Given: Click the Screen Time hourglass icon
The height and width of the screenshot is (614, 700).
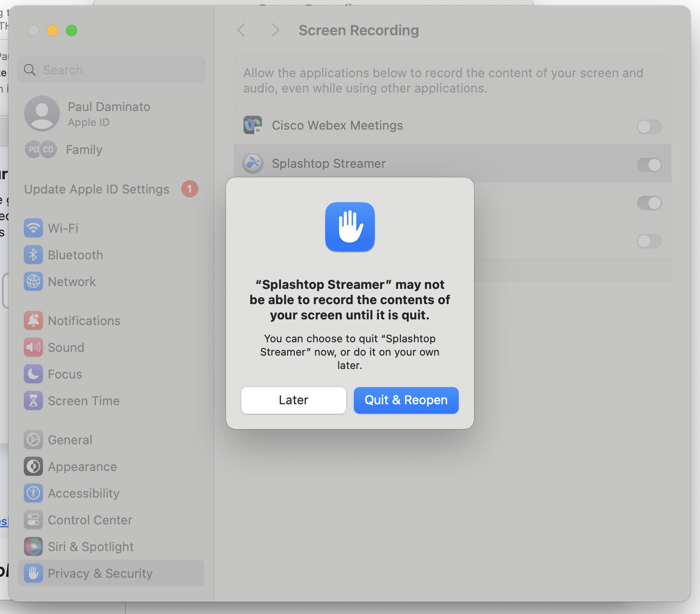Looking at the screenshot, I should 33,401.
